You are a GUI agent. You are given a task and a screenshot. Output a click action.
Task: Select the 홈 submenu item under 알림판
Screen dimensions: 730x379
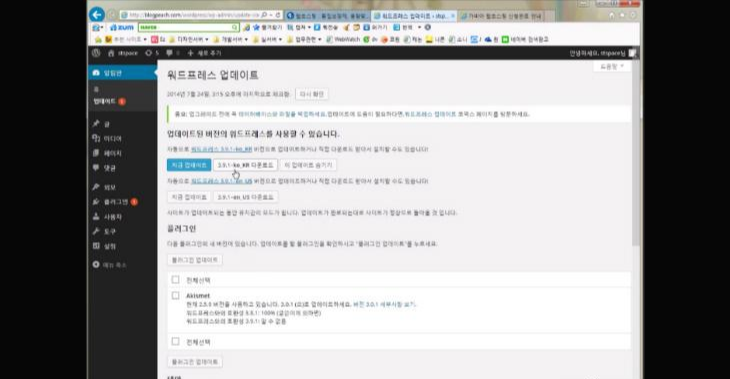coord(96,89)
